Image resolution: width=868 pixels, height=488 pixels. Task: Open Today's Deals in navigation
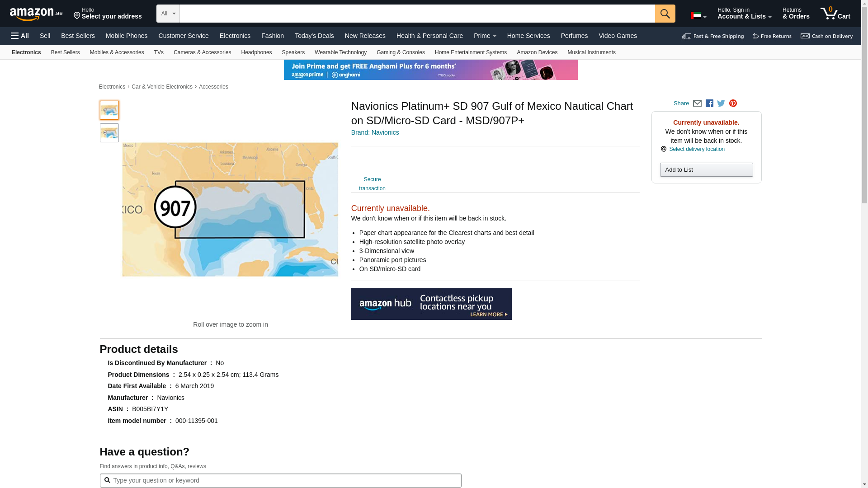(314, 36)
